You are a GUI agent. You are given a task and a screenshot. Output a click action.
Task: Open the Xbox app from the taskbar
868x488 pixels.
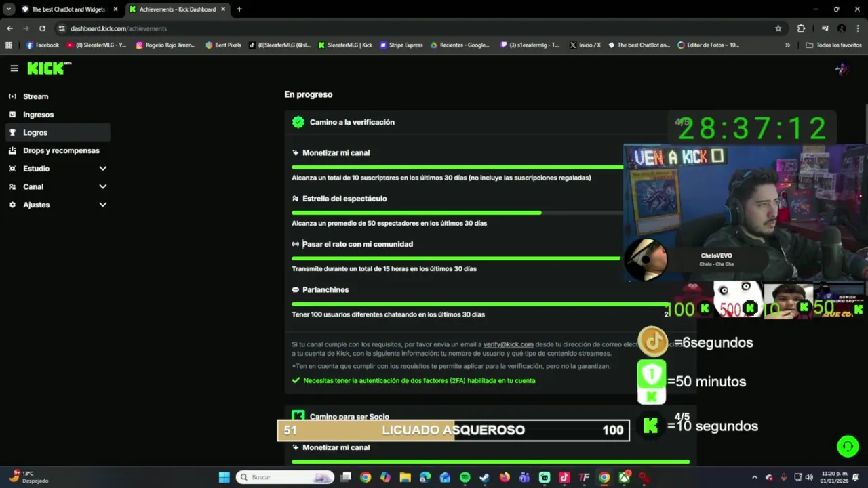coord(624,477)
